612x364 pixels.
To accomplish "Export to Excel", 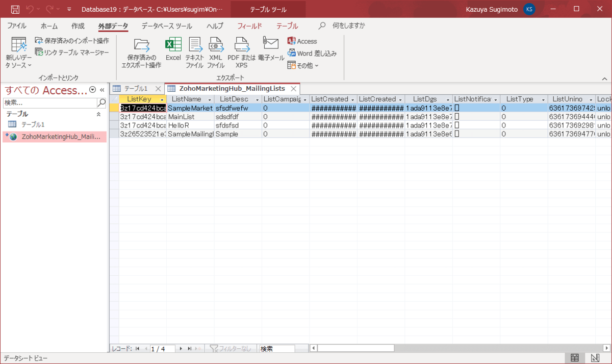I will [x=173, y=49].
